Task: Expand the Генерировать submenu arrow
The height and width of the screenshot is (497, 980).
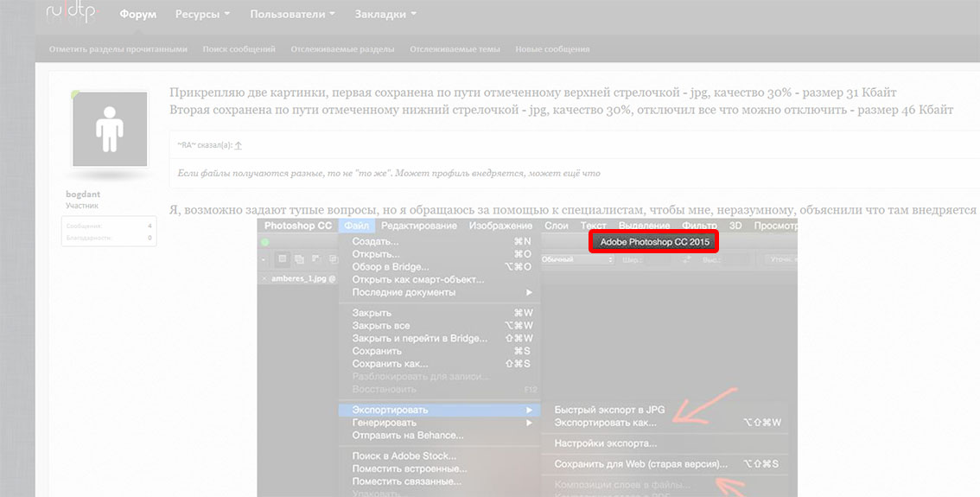Action: (x=529, y=423)
